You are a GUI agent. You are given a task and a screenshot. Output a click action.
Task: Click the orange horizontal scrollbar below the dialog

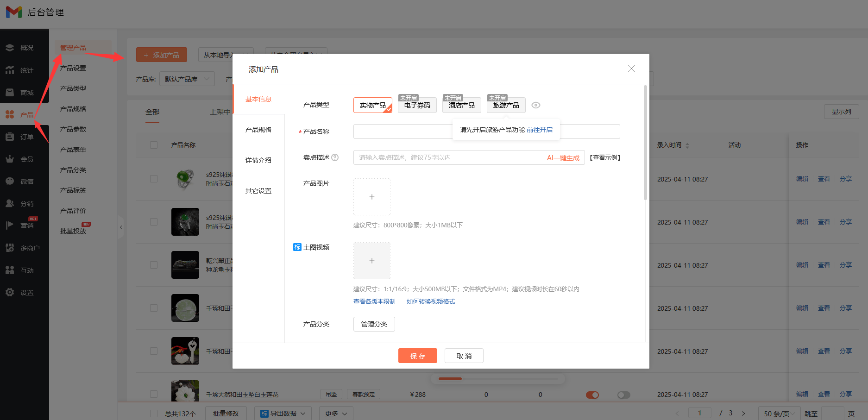[x=450, y=378]
